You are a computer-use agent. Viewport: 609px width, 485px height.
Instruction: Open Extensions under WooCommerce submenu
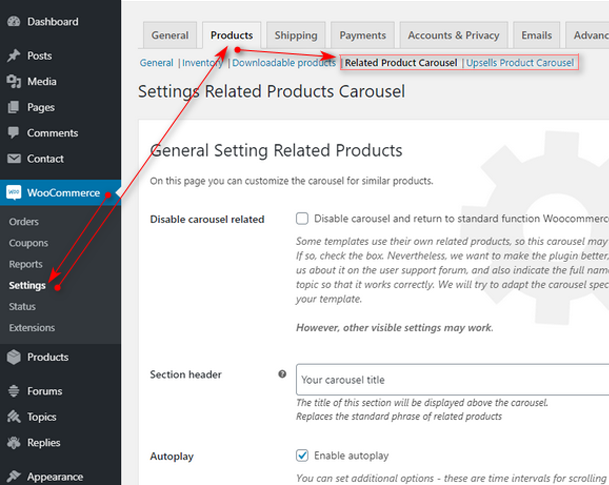pyautogui.click(x=32, y=327)
